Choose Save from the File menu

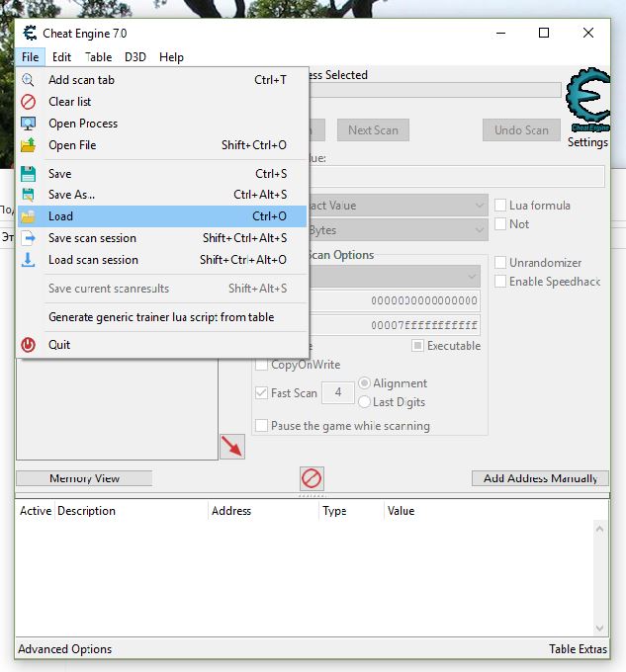point(162,174)
